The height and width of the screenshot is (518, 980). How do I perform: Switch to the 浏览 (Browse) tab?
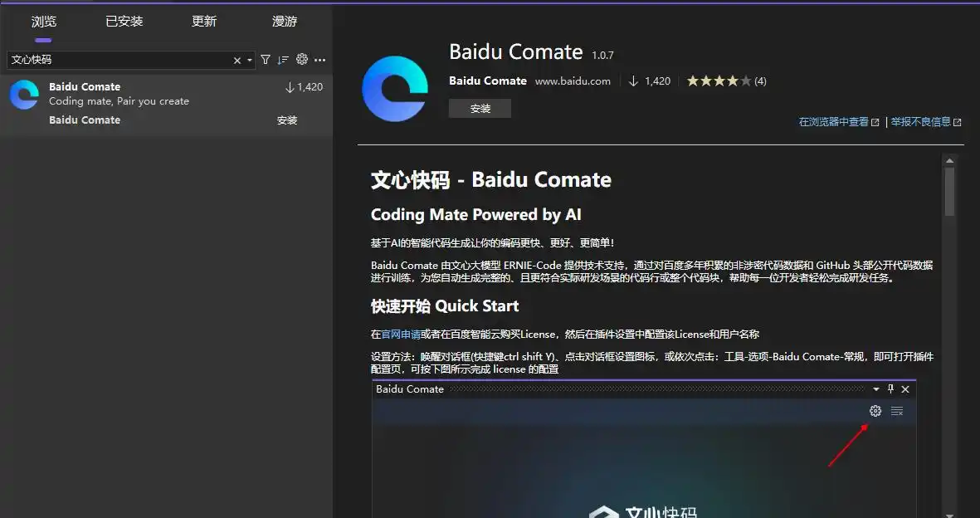pyautogui.click(x=44, y=22)
